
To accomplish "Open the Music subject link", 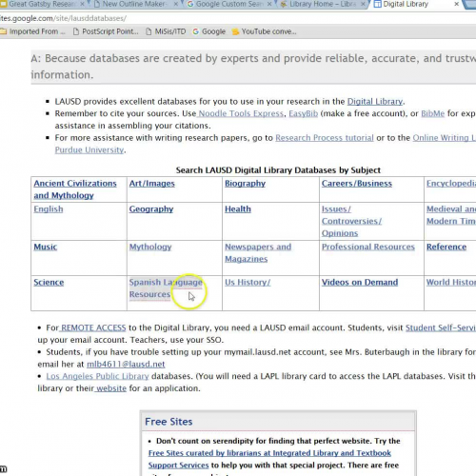I will tap(46, 247).
